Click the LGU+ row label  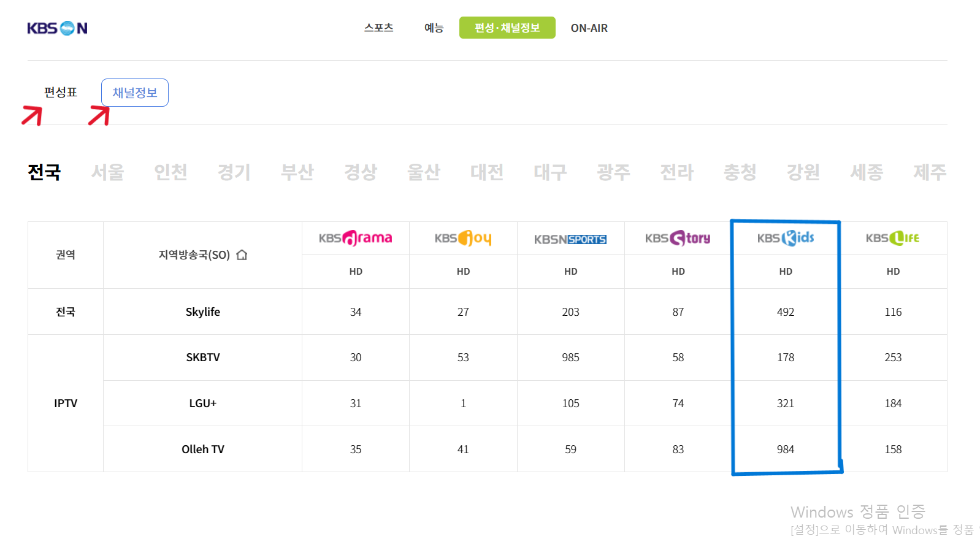pos(203,403)
